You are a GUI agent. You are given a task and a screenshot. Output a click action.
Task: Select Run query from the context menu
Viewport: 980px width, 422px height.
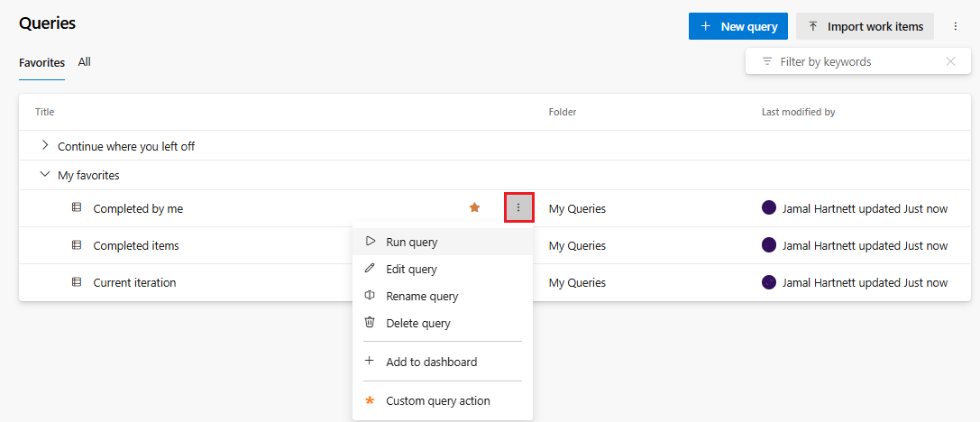(412, 242)
